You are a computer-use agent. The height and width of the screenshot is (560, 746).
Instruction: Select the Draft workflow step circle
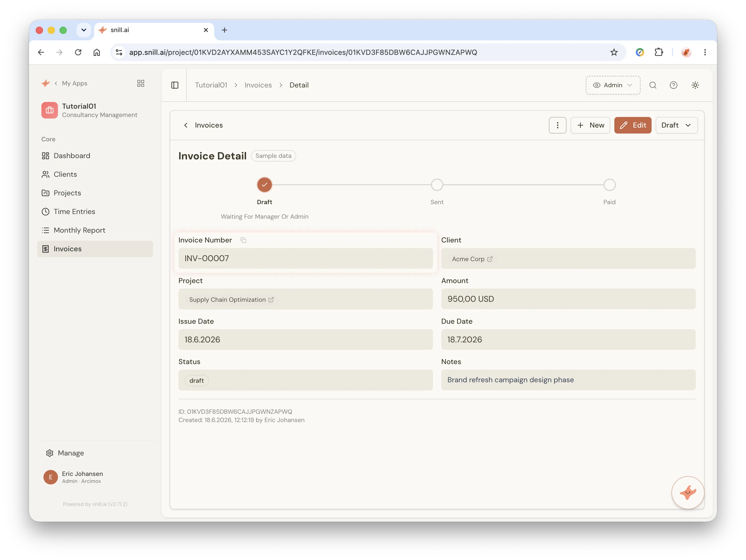(x=264, y=185)
